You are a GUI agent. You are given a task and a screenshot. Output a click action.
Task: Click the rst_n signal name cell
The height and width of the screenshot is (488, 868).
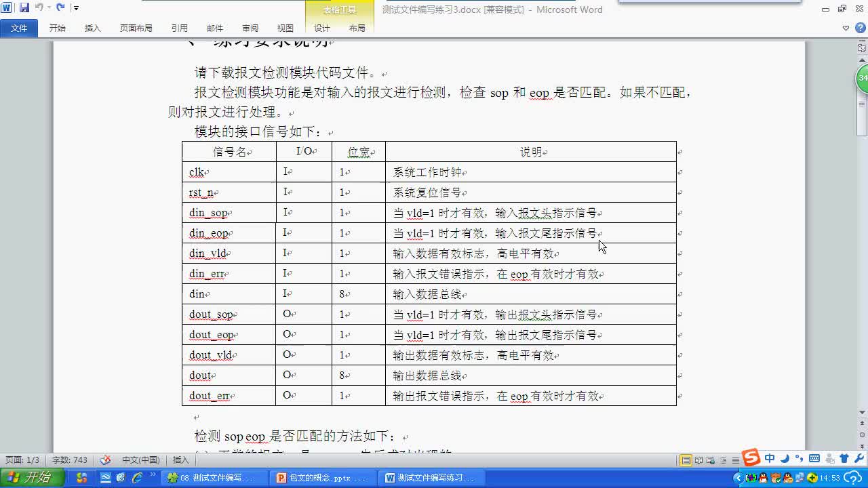[x=229, y=192]
